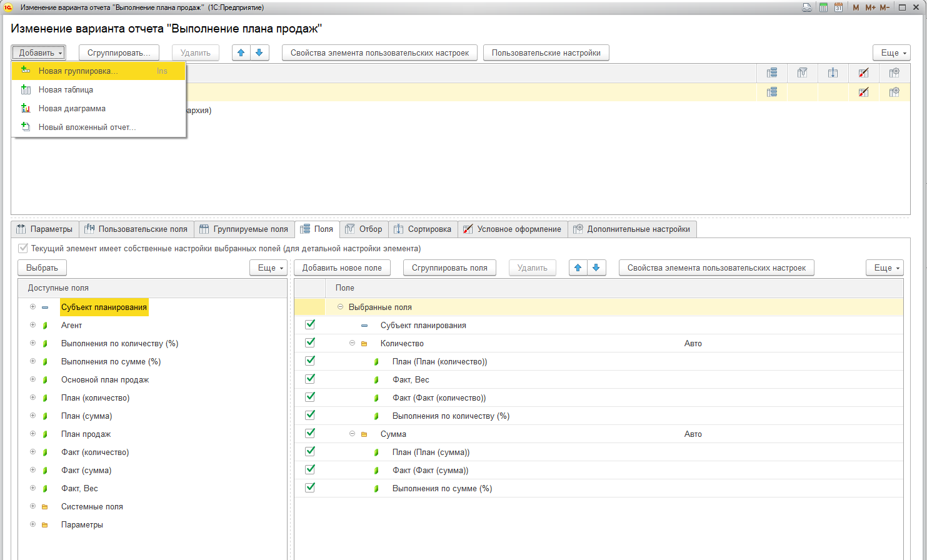Click the additional settings column header icon
The height and width of the screenshot is (560, 927).
[894, 73]
